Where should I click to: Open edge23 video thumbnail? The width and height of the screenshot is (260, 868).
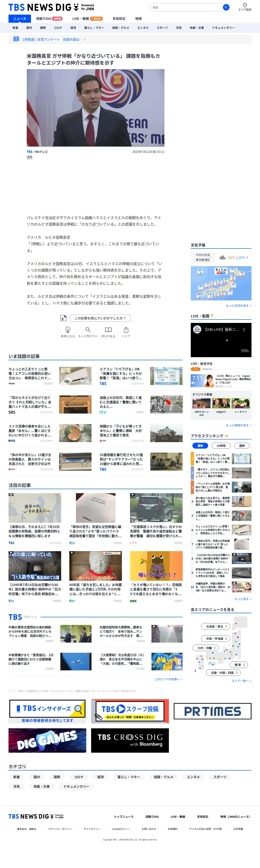click(221, 403)
